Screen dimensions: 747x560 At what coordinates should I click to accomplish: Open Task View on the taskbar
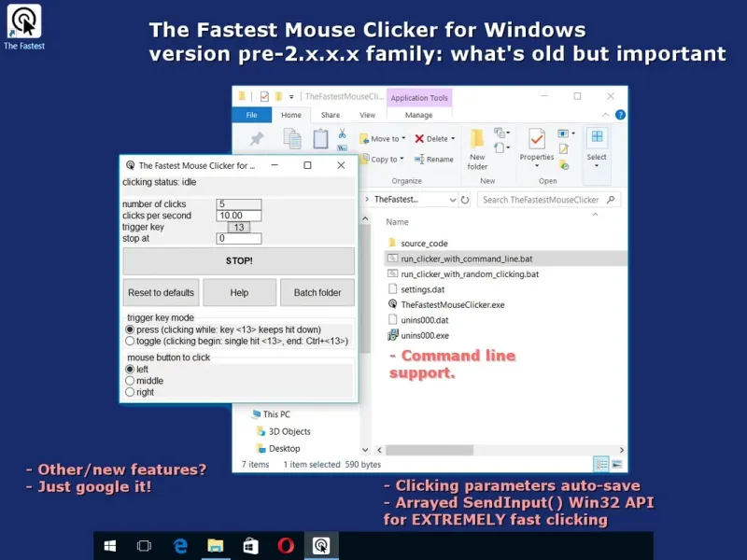click(144, 546)
